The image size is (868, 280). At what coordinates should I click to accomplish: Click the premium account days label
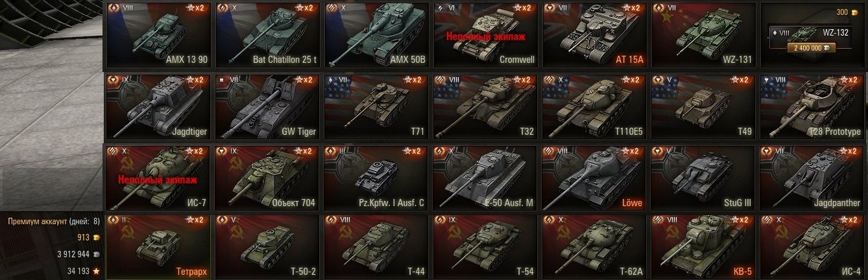[x=53, y=222]
